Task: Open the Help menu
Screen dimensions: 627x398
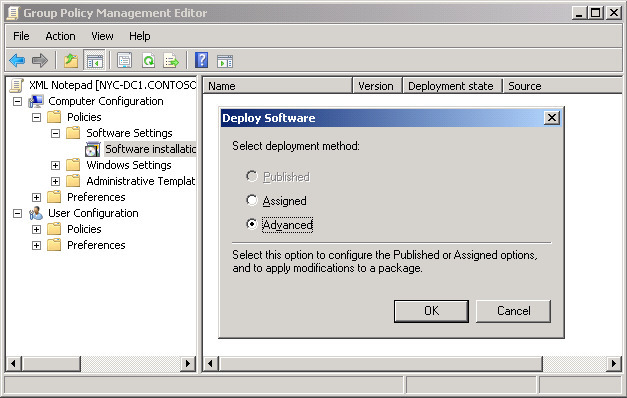Action: [x=140, y=36]
